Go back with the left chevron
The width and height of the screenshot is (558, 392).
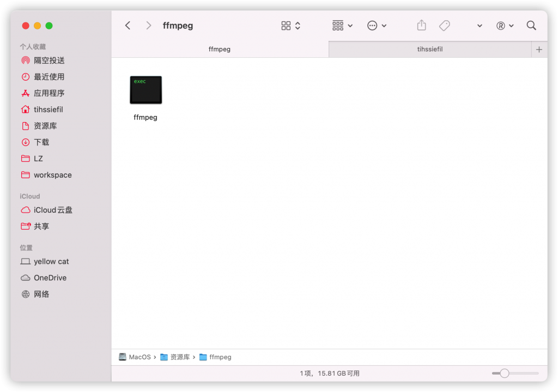[128, 26]
